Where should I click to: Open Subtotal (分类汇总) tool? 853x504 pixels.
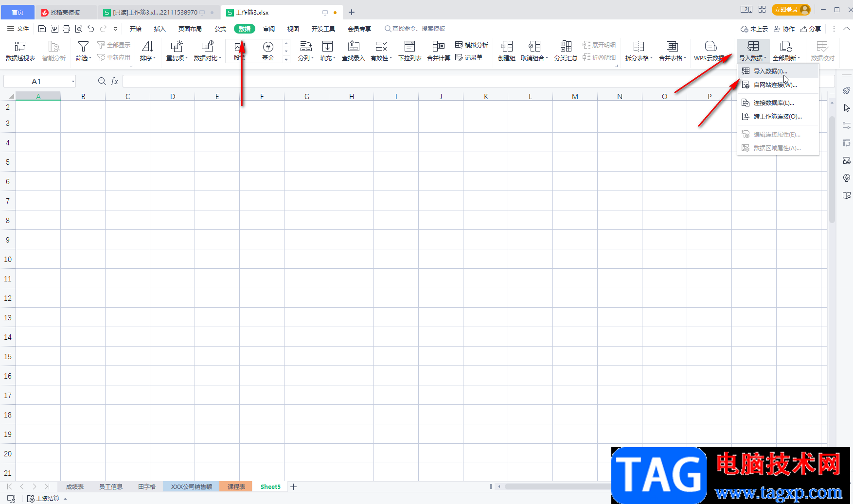point(566,51)
